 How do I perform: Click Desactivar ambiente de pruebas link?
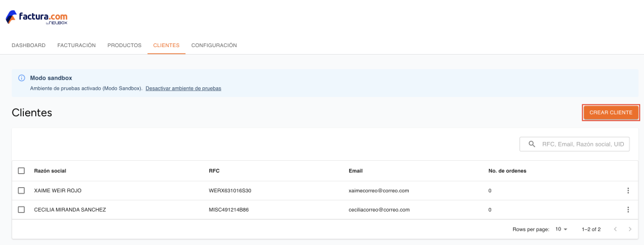tap(183, 88)
